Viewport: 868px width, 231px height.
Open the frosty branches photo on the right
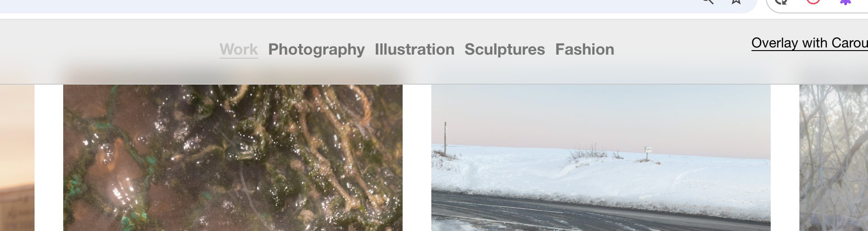(x=833, y=158)
